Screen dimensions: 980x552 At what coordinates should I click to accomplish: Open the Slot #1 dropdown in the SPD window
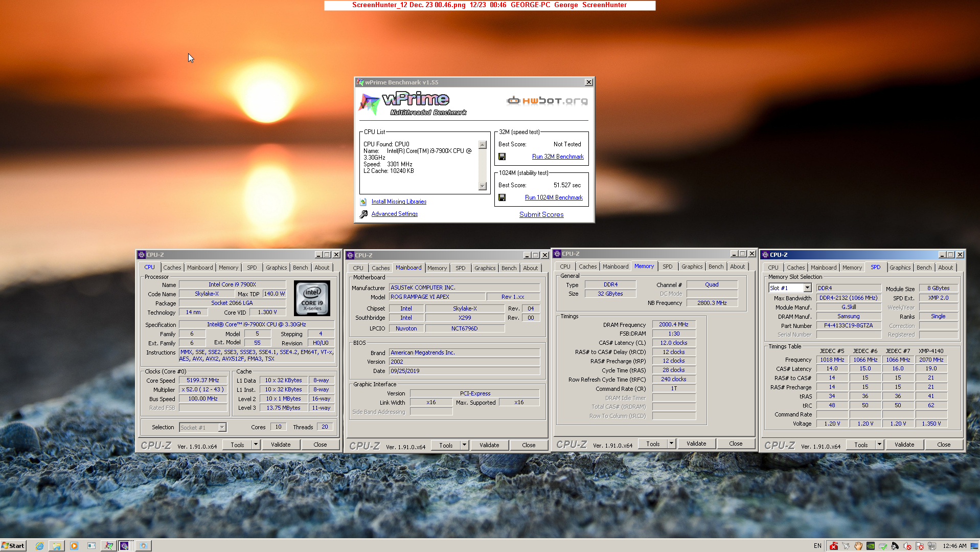click(x=807, y=289)
